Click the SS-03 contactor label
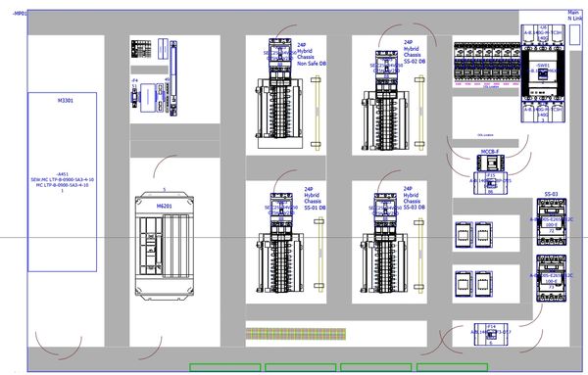 tap(551, 194)
